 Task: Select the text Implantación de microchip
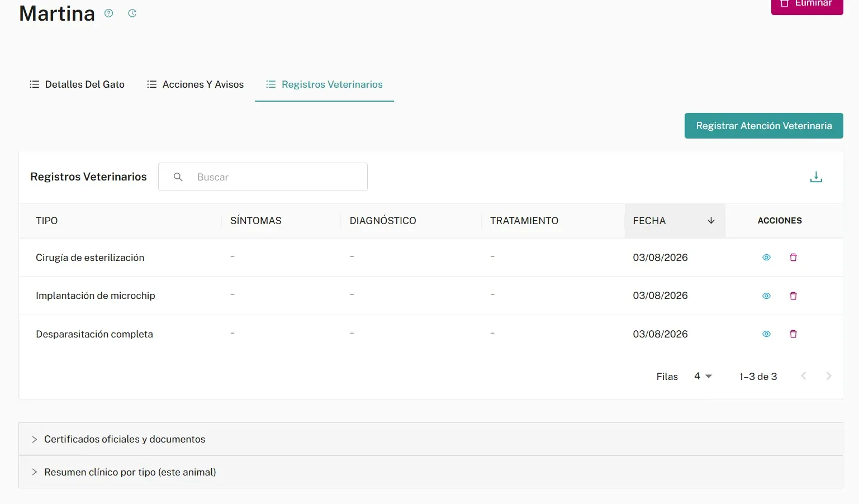(x=96, y=296)
